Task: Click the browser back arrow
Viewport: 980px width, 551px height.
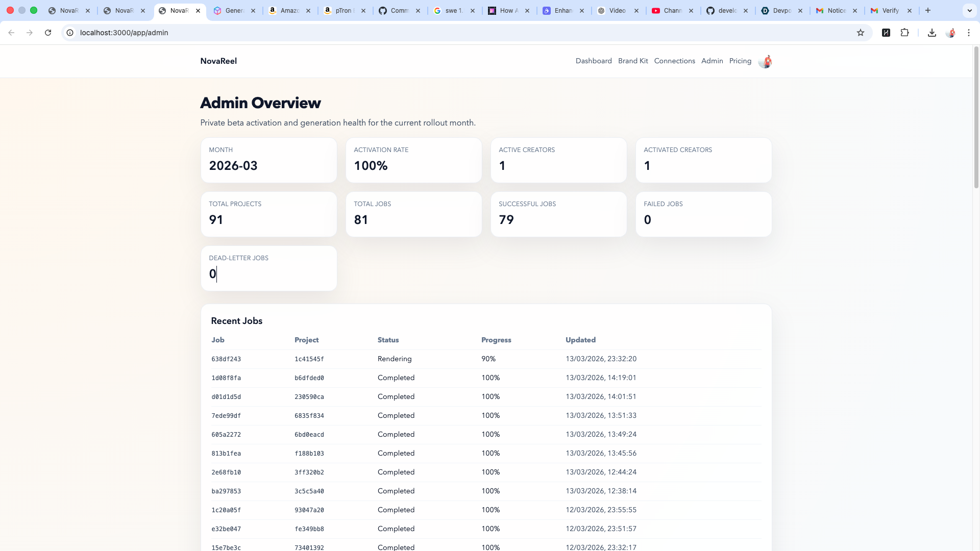Action: pos(11,33)
